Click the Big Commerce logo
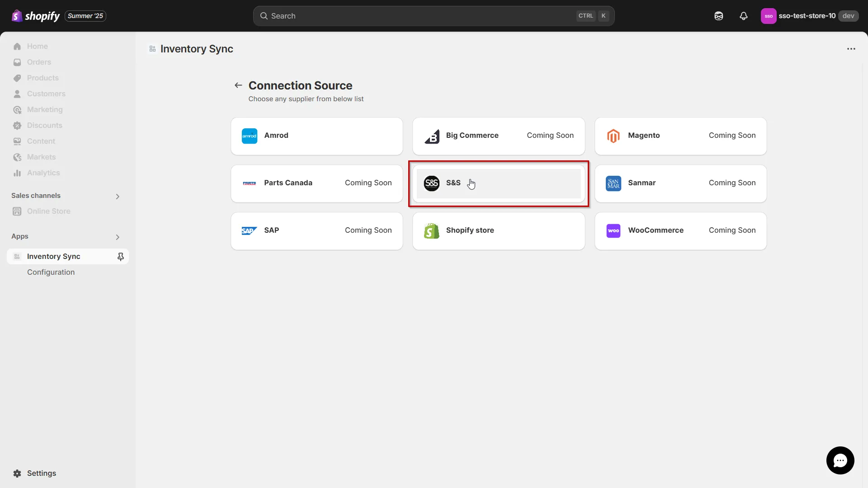The image size is (868, 488). [432, 136]
